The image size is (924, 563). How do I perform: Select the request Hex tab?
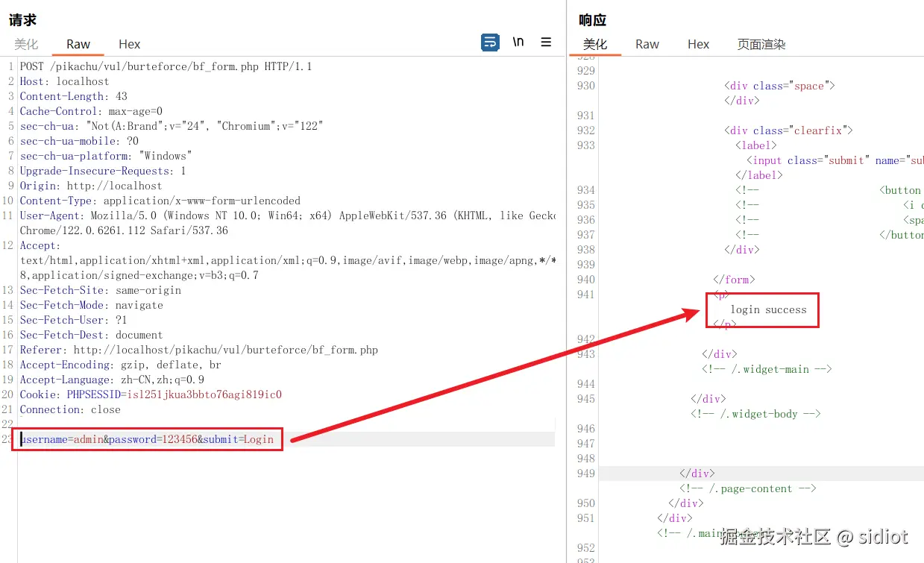pos(130,44)
